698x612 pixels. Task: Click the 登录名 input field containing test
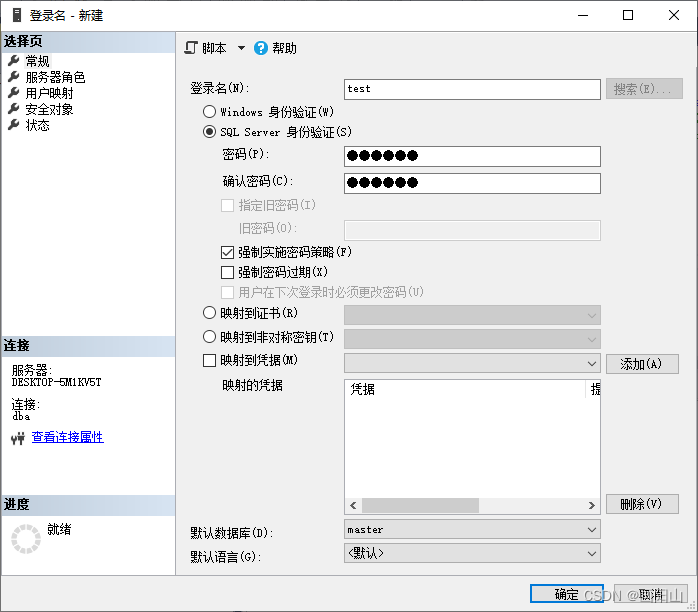click(472, 89)
